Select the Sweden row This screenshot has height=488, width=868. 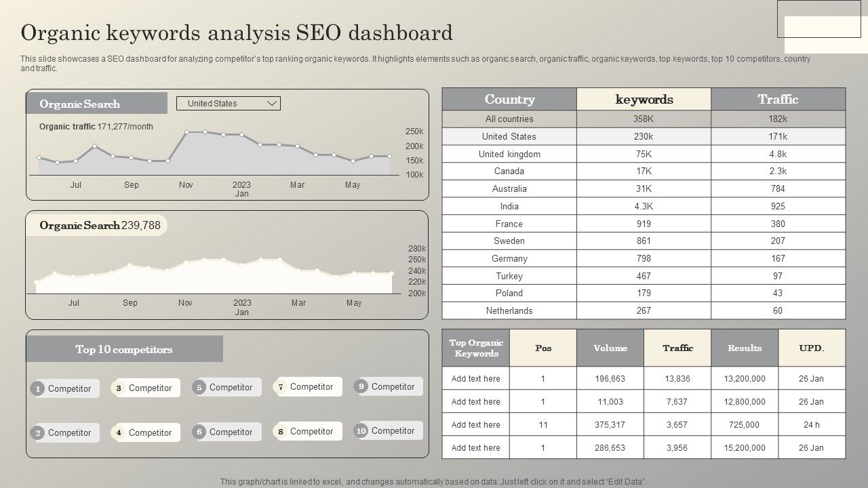coord(644,241)
